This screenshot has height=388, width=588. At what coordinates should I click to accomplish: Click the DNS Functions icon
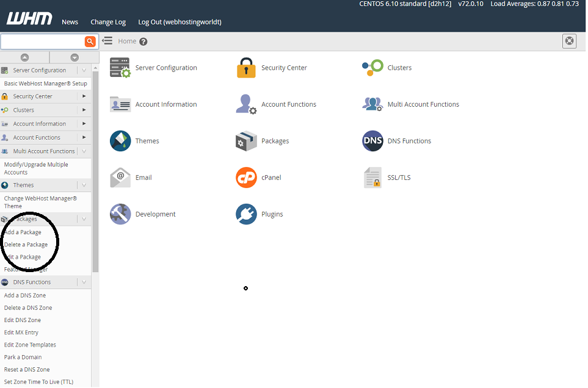click(x=372, y=141)
